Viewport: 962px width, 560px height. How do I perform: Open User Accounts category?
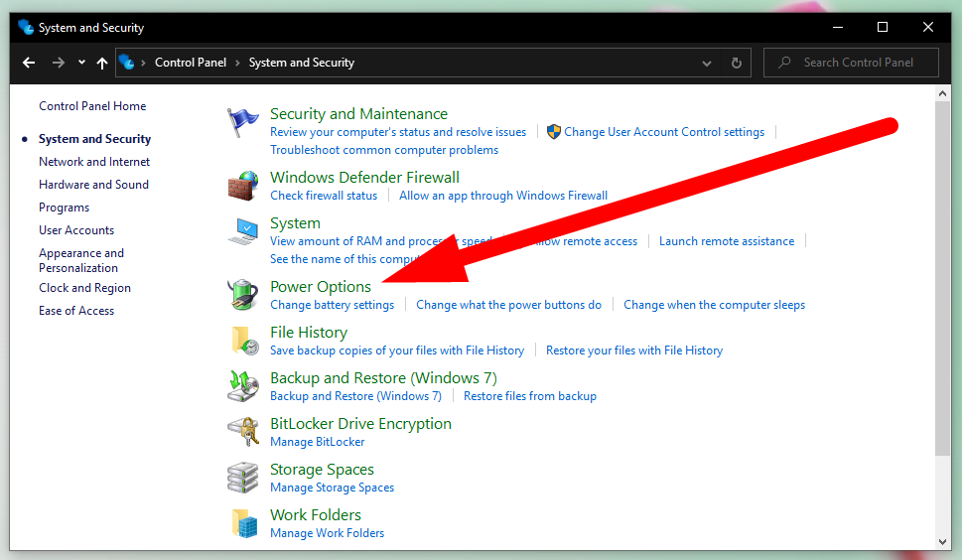tap(76, 230)
